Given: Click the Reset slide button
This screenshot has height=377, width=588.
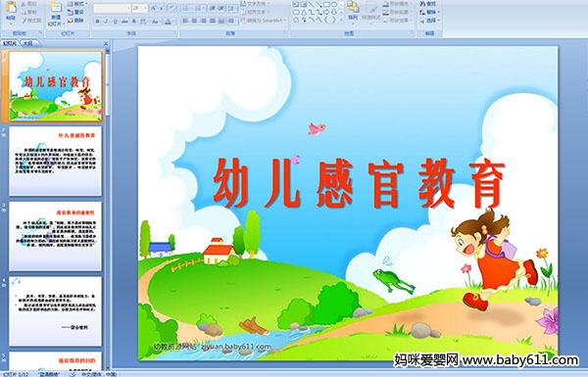Looking at the screenshot, I should click(x=75, y=13).
